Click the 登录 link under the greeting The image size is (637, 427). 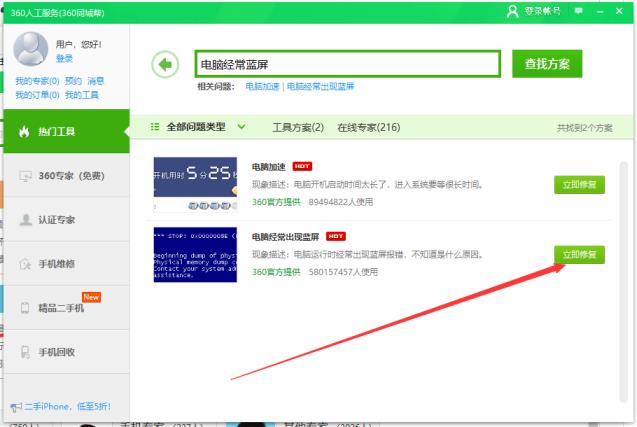coord(64,59)
